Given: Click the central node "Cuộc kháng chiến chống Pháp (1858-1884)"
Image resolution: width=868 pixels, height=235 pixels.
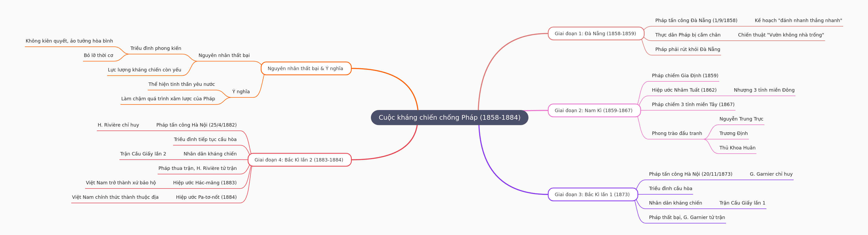Looking at the screenshot, I should point(449,118).
